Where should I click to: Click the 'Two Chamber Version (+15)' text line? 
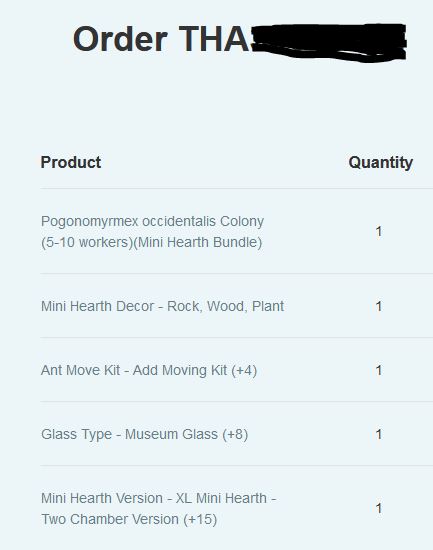[x=129, y=519]
